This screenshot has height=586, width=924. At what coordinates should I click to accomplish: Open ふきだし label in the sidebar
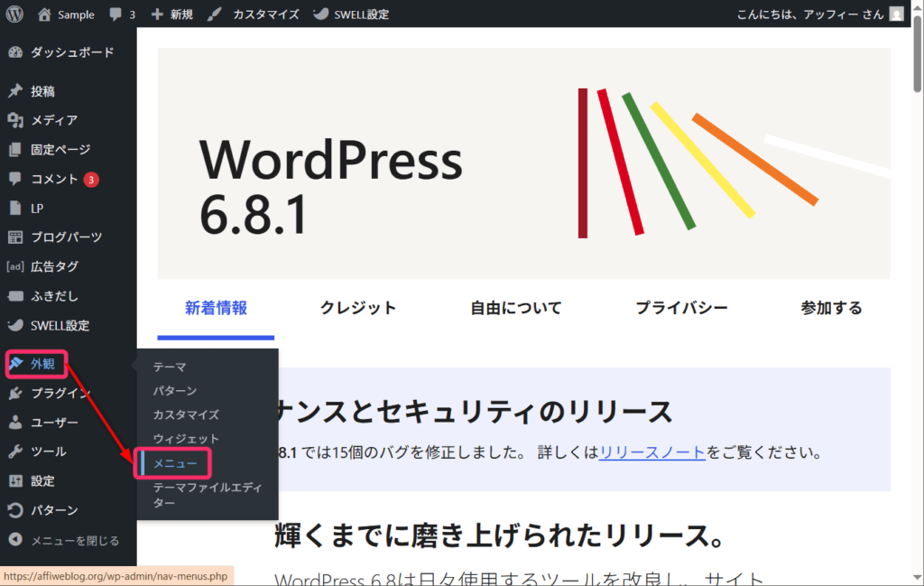(54, 296)
